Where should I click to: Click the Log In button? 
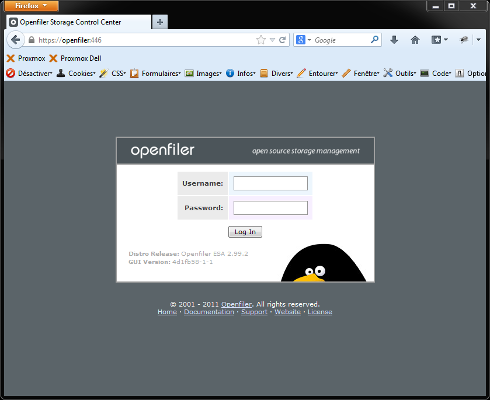point(245,232)
